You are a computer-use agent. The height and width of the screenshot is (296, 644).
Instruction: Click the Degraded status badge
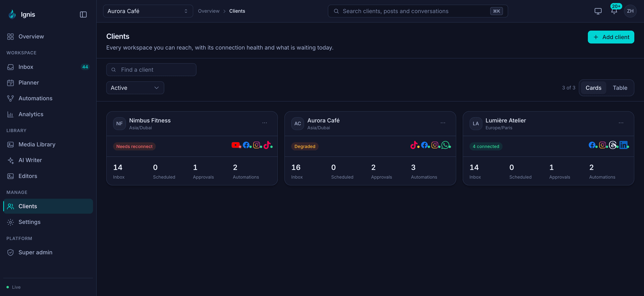[305, 146]
